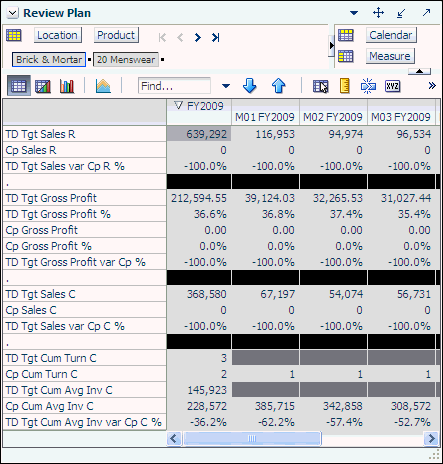Click the Product dimension button
The width and height of the screenshot is (443, 464).
click(x=116, y=35)
